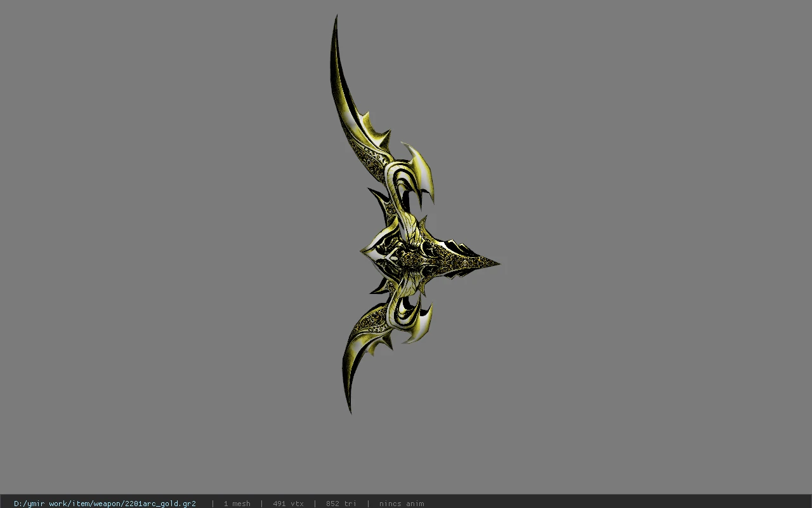The width and height of the screenshot is (812, 508).
Task: Click the file path 2201arc_gold.gr2 in status bar
Action: [105, 504]
